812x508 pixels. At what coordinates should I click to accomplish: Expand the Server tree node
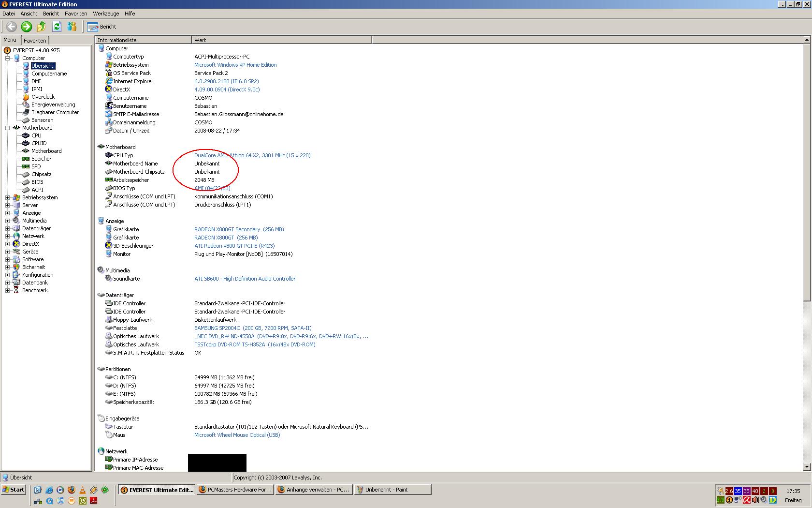click(x=8, y=205)
